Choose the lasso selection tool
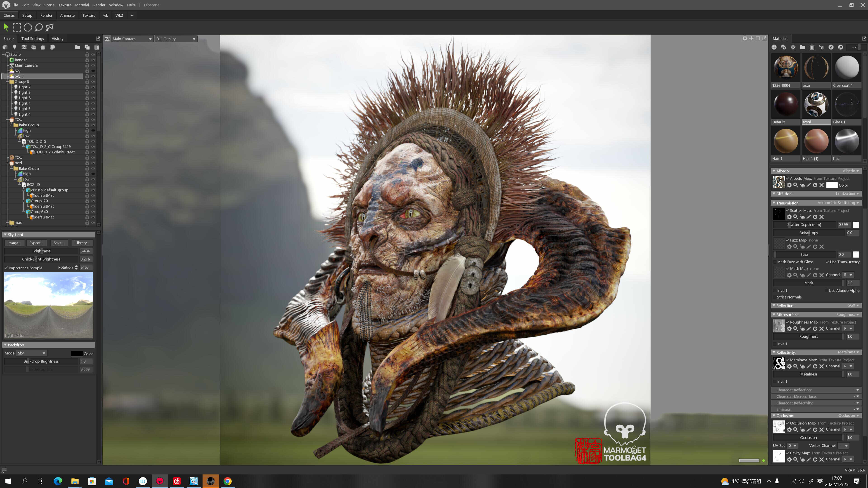 click(x=39, y=27)
